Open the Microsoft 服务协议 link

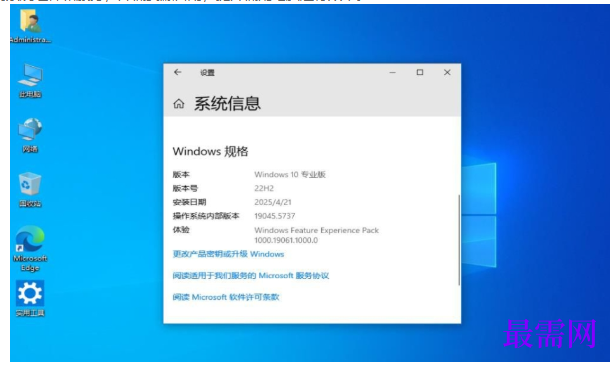(x=251, y=276)
